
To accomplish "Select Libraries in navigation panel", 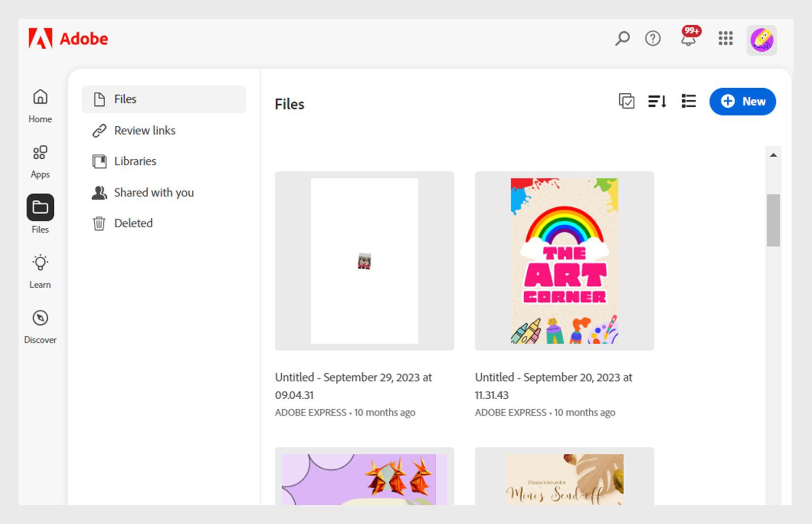I will 135,161.
